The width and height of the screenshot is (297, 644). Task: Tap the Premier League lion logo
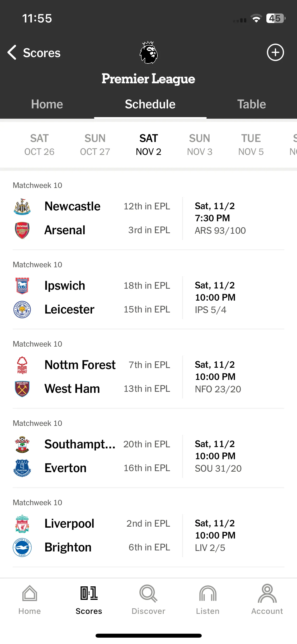149,52
